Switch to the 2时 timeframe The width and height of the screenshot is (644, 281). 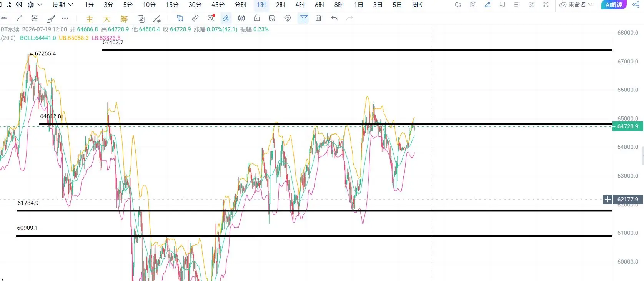click(x=281, y=5)
